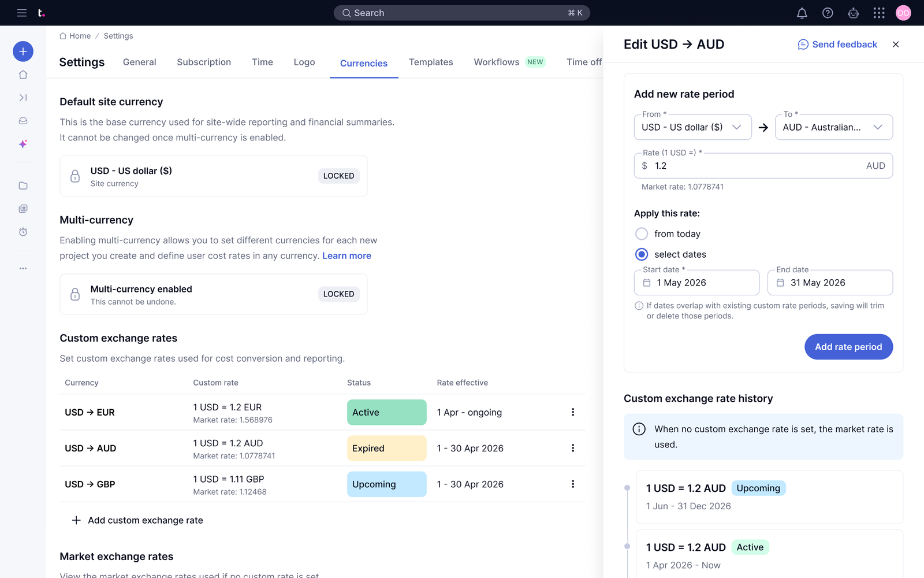924x578 pixels.
Task: Show more sidebar options via ellipsis
Action: tap(23, 268)
